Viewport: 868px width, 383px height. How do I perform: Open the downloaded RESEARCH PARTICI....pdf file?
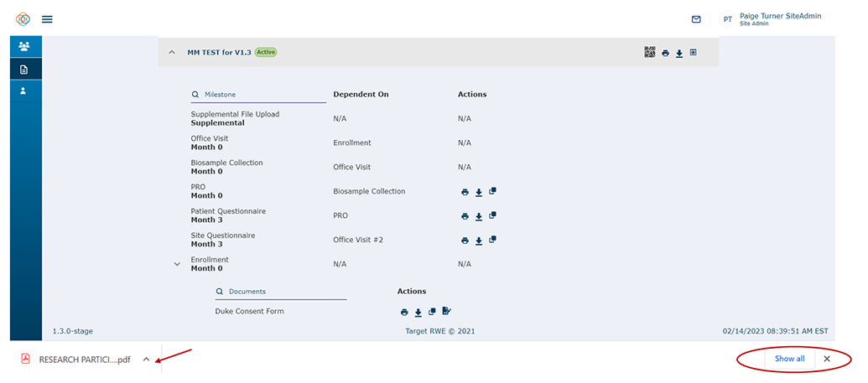(x=85, y=360)
